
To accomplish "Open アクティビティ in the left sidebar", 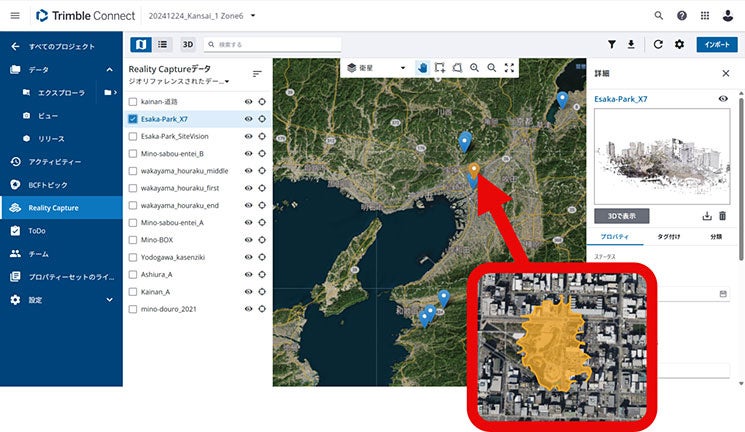I will [53, 161].
